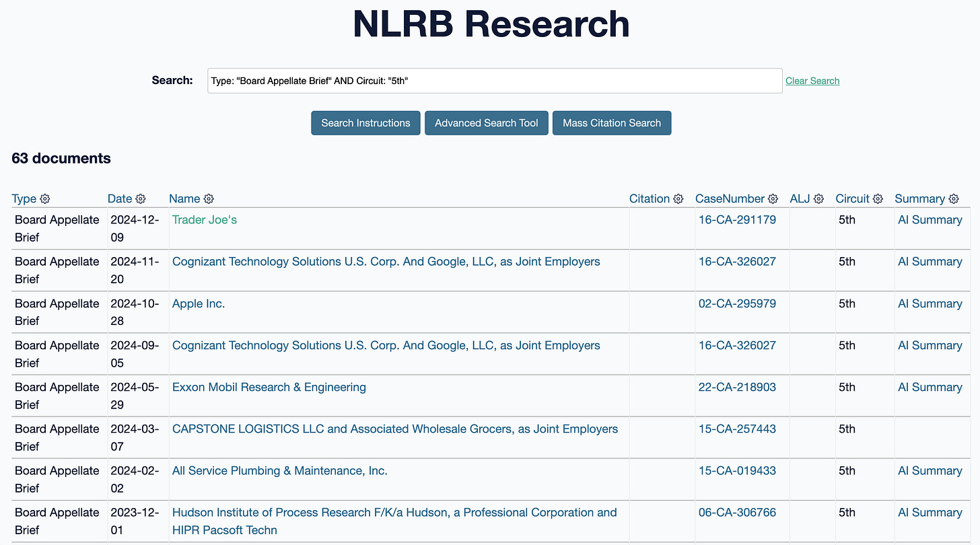
Task: Open the gear icon next to Name
Action: point(209,198)
